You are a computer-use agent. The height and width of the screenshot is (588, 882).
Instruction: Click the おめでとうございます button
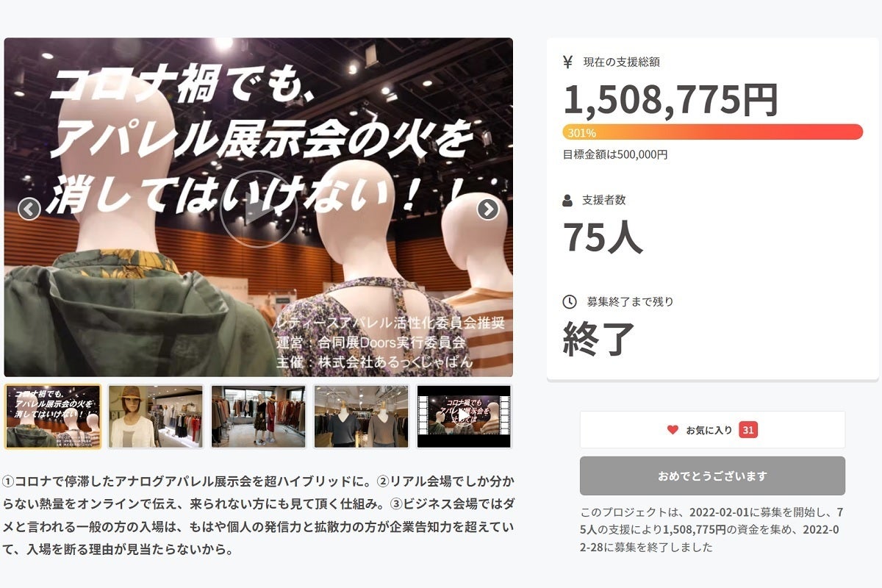click(x=712, y=476)
